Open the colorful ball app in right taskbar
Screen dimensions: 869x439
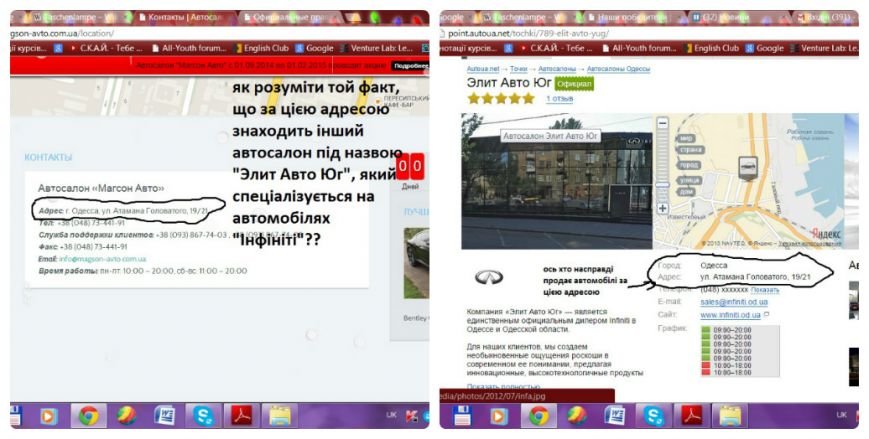(577, 415)
